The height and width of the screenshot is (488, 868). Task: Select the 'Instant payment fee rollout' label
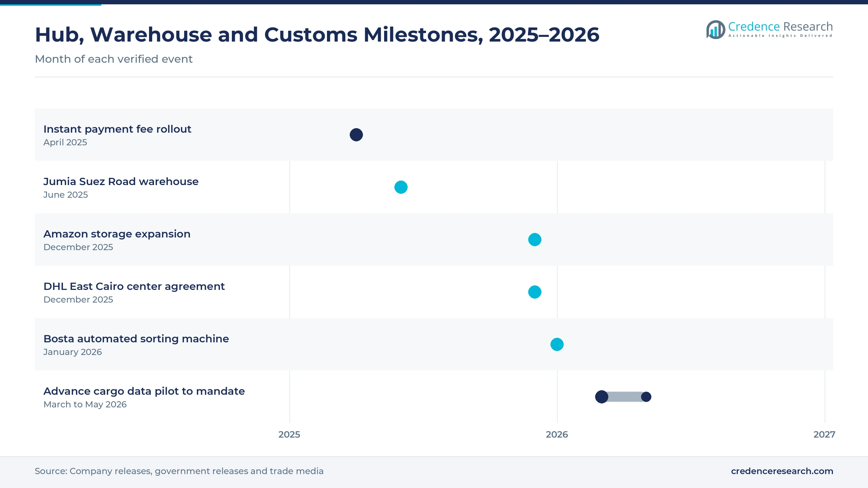pos(117,129)
